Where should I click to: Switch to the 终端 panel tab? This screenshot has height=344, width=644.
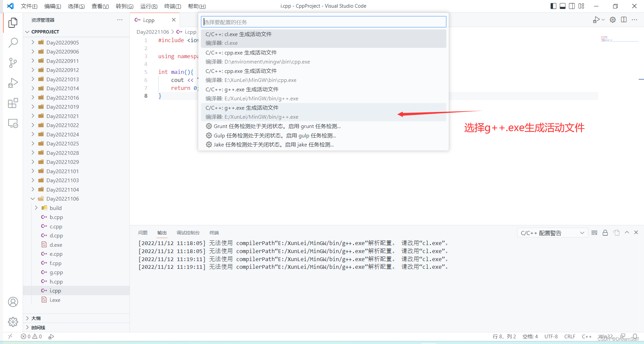point(214,233)
